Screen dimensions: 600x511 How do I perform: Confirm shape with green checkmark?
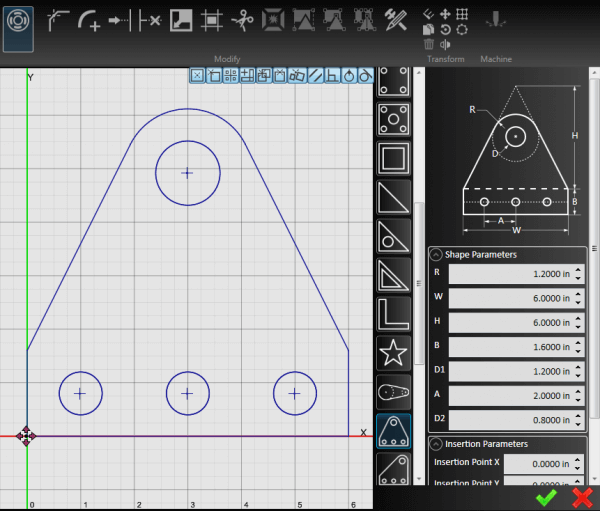(x=546, y=497)
